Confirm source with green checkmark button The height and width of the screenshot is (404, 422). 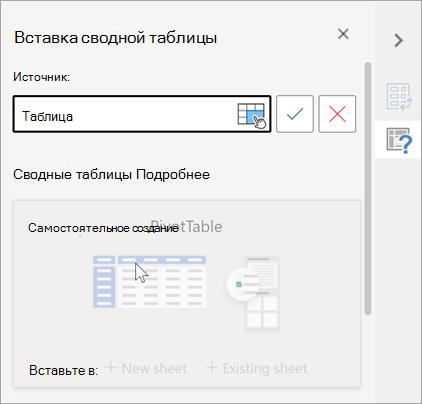click(x=295, y=114)
